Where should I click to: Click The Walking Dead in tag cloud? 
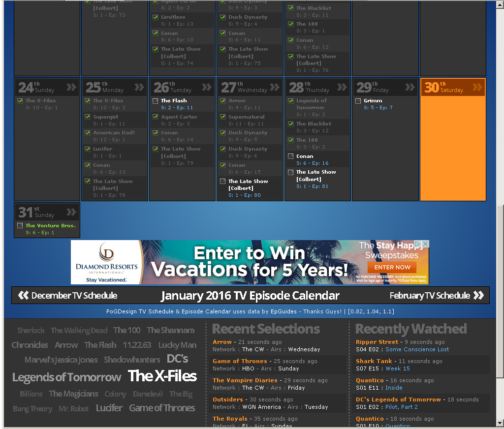click(x=79, y=330)
